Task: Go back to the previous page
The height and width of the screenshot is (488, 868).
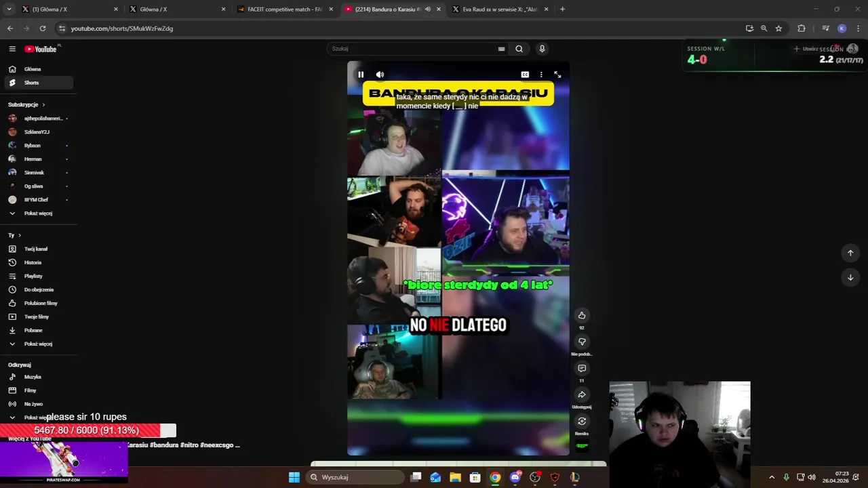Action: pyautogui.click(x=10, y=28)
